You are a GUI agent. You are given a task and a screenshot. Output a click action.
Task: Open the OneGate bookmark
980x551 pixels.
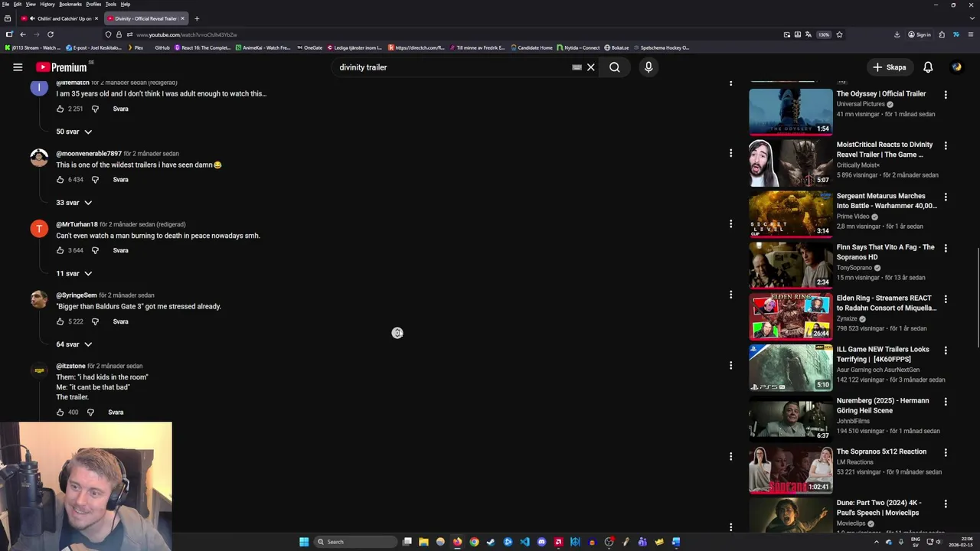tap(309, 47)
